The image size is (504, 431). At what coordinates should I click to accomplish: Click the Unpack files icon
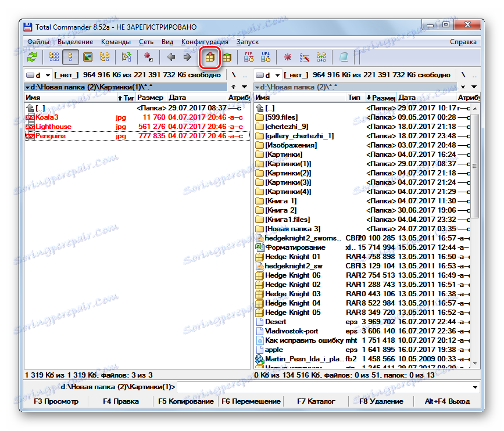[x=227, y=57]
